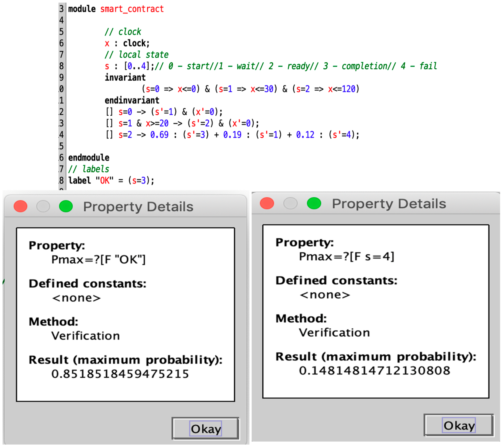Click the 0.69 probability in the s=2 command
This screenshot has height=448, width=502.
click(x=159, y=135)
